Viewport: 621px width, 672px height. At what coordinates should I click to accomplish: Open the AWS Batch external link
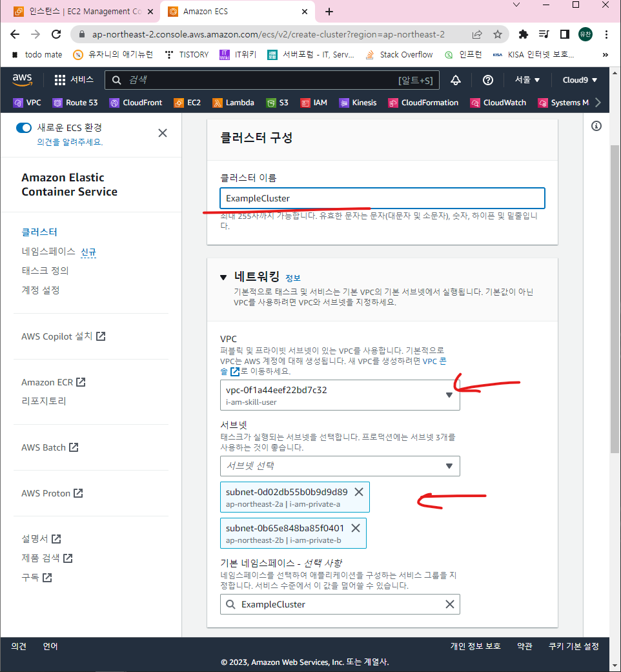tap(50, 447)
